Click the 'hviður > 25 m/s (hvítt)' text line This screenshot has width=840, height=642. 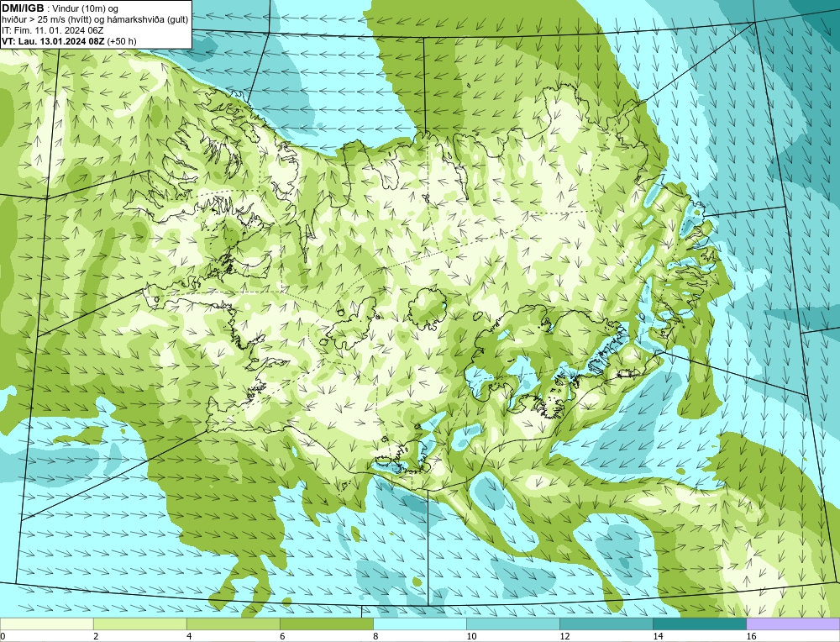pos(95,20)
